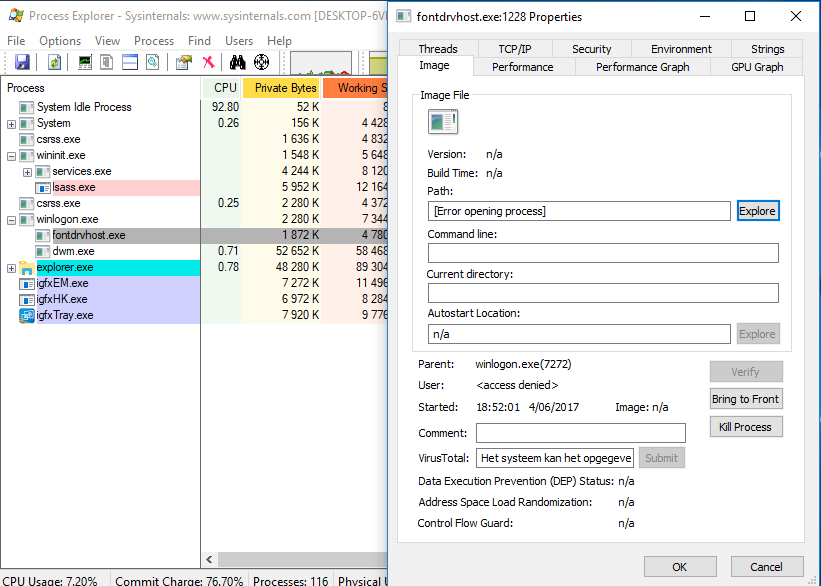Switch to the Performance Graph tab
The width and height of the screenshot is (821, 586).
pyautogui.click(x=642, y=67)
